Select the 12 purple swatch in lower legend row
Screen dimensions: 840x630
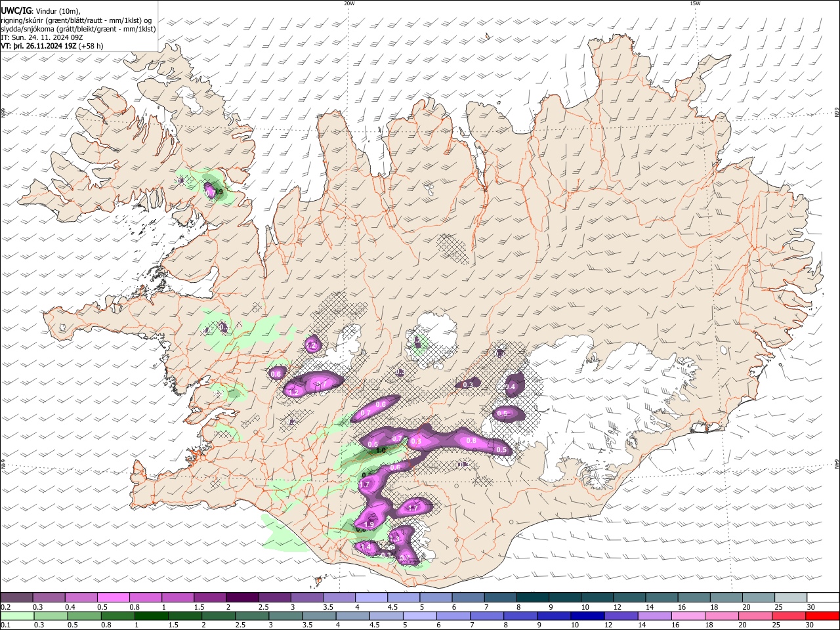pyautogui.click(x=621, y=616)
